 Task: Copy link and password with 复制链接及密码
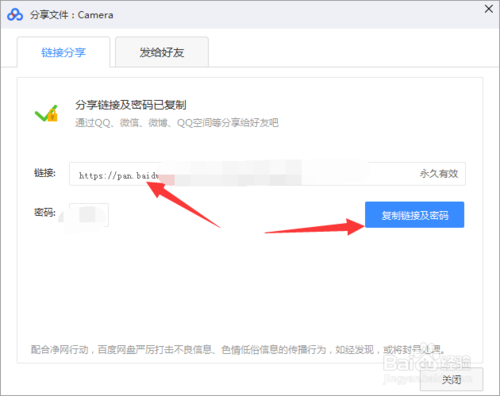pyautogui.click(x=414, y=215)
